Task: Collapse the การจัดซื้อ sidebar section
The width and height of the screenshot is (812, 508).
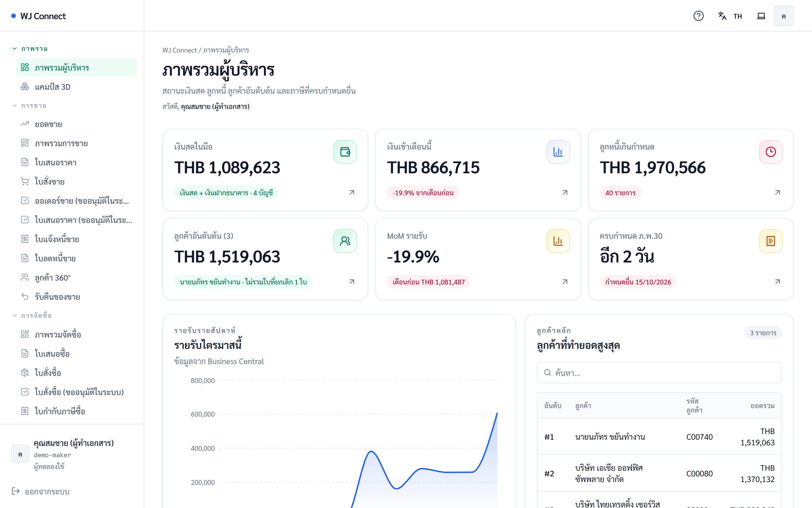Action: pyautogui.click(x=32, y=315)
